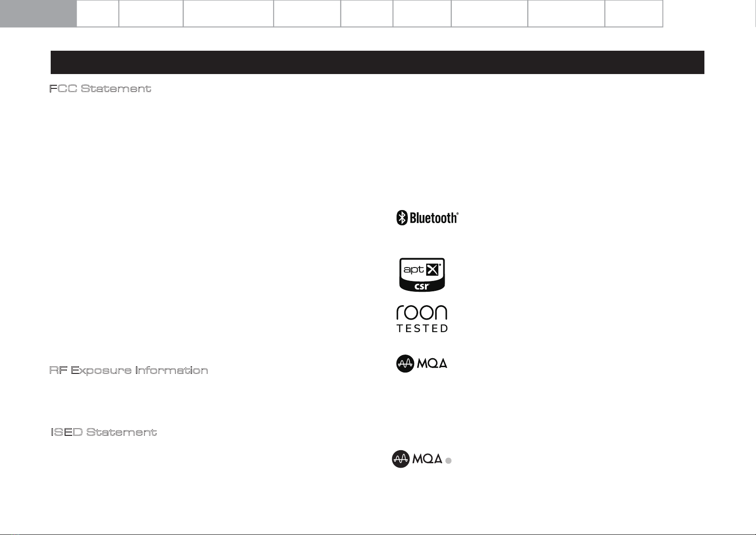Open the widest blank tab in top row
Screen dimensions: 756x535
(x=228, y=13)
